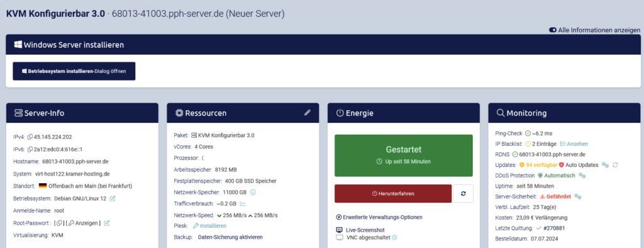The width and height of the screenshot is (644, 248).
Task: Click the green 'Gestartet' status panel
Action: (x=404, y=155)
